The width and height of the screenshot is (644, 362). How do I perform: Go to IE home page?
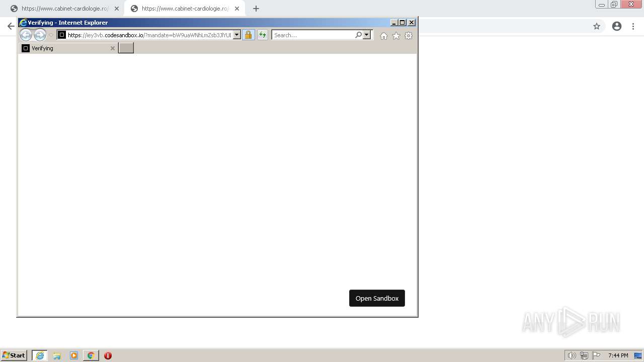tap(384, 36)
